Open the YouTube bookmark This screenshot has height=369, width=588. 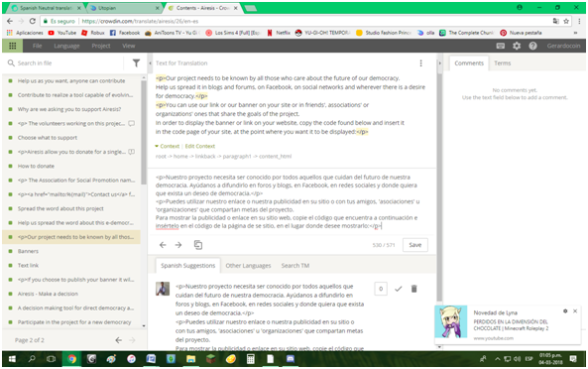62,33
